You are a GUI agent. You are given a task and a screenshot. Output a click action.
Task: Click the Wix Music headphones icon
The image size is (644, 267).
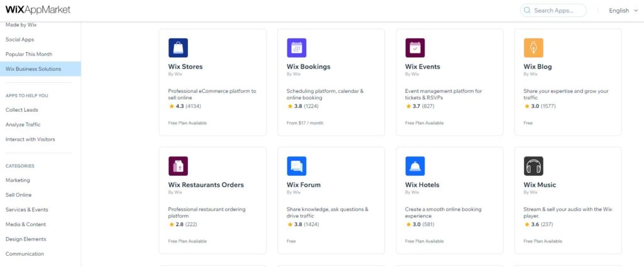pyautogui.click(x=533, y=166)
